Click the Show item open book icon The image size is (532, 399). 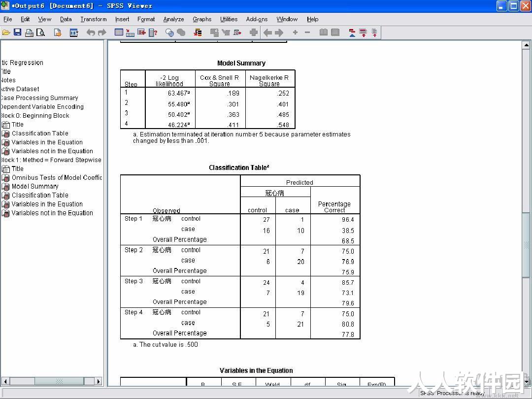324,32
